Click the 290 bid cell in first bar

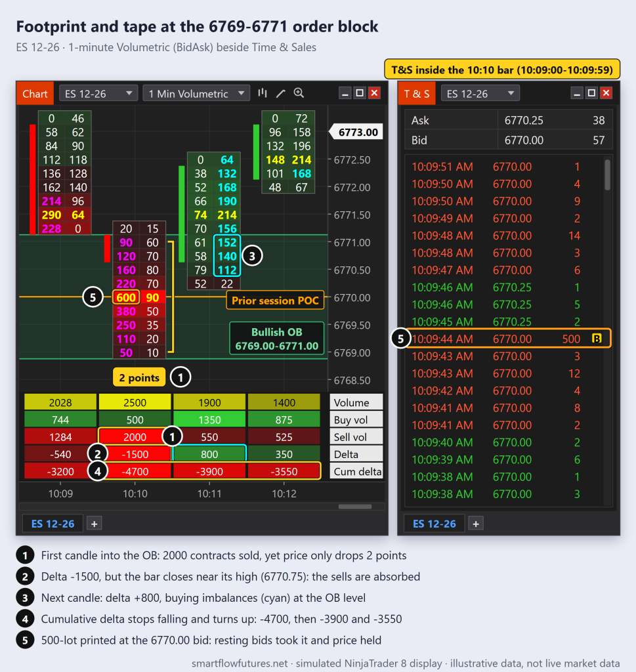51,215
